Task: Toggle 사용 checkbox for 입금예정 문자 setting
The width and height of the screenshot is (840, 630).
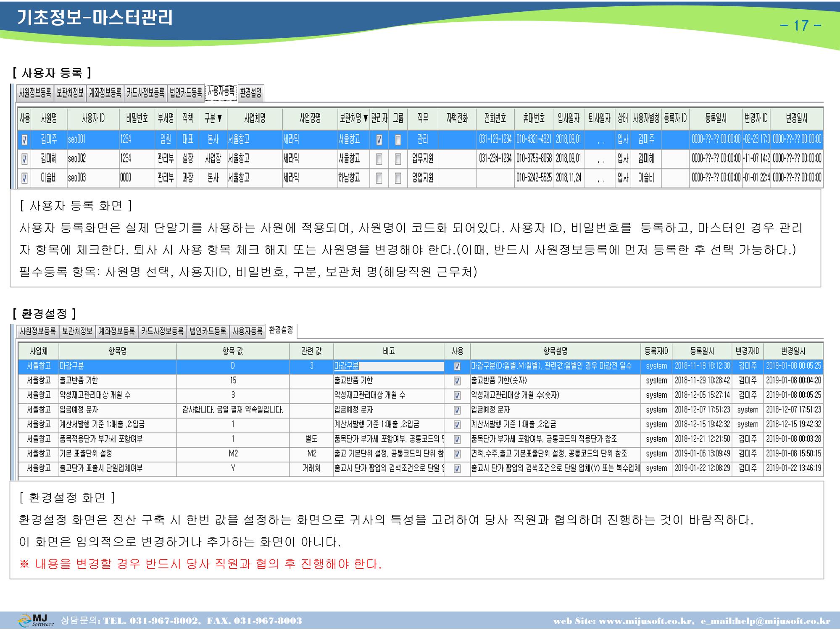Action: pos(457,410)
